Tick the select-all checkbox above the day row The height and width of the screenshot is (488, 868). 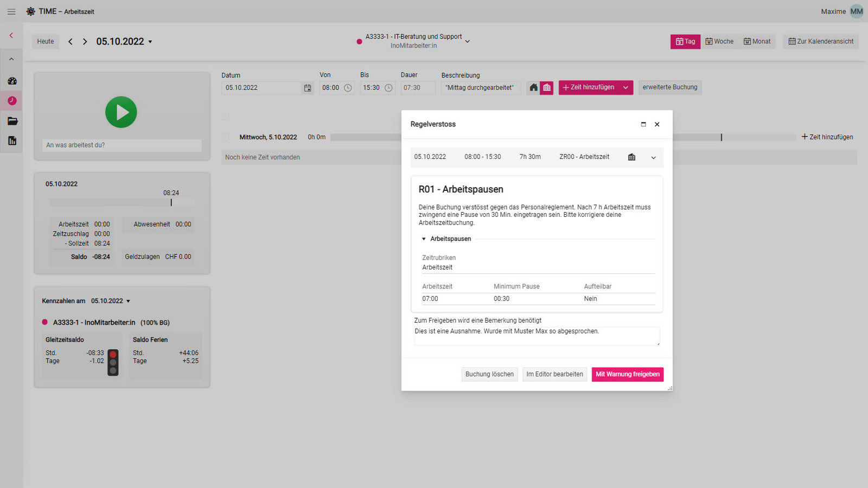pos(226,116)
